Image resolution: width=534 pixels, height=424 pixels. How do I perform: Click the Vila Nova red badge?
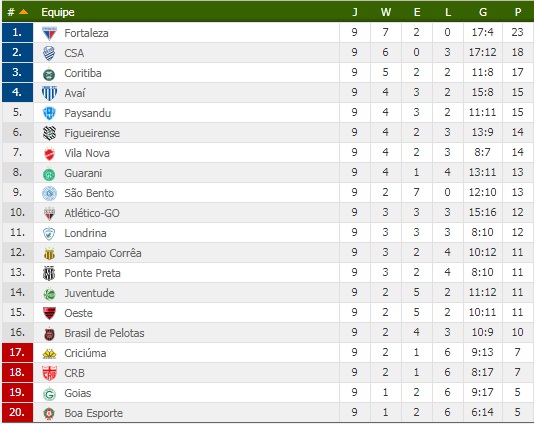(49, 154)
